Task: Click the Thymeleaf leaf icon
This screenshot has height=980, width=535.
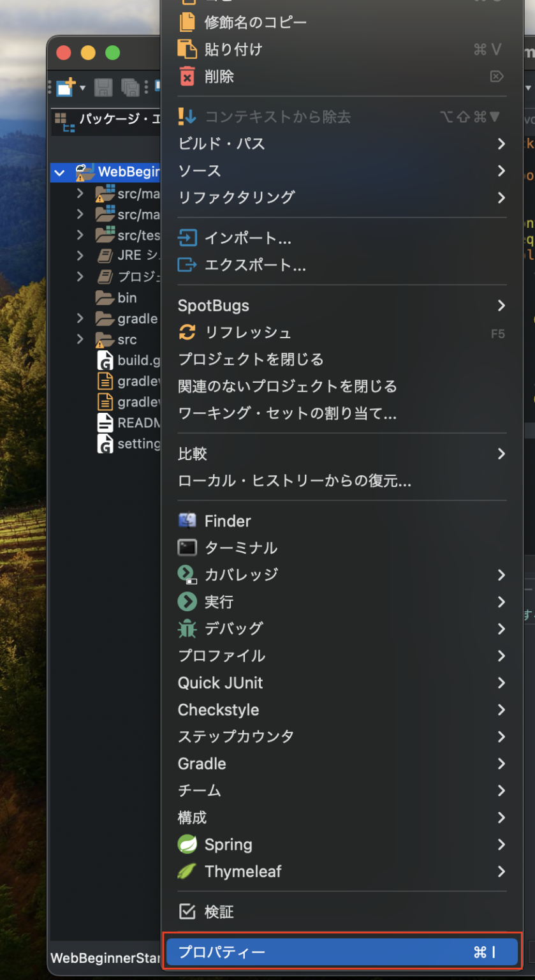Action: point(187,872)
